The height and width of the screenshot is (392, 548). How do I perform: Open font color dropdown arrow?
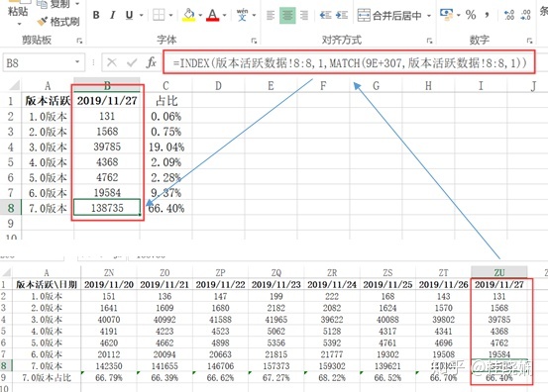(x=224, y=16)
